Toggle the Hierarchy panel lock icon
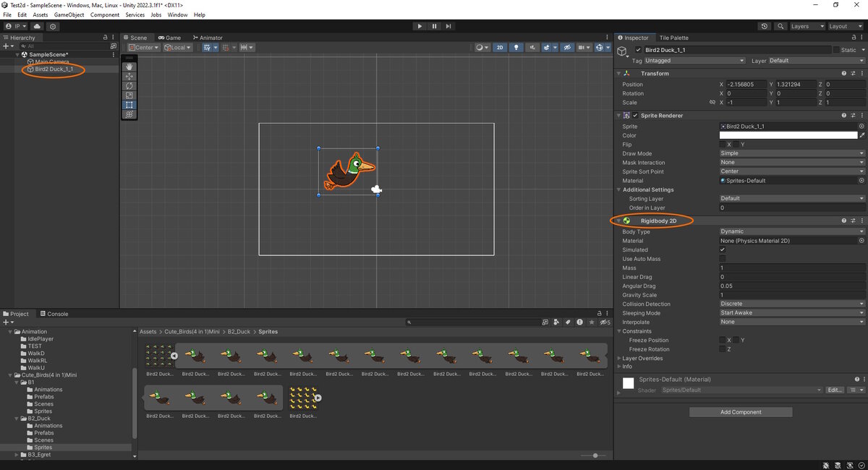 106,38
